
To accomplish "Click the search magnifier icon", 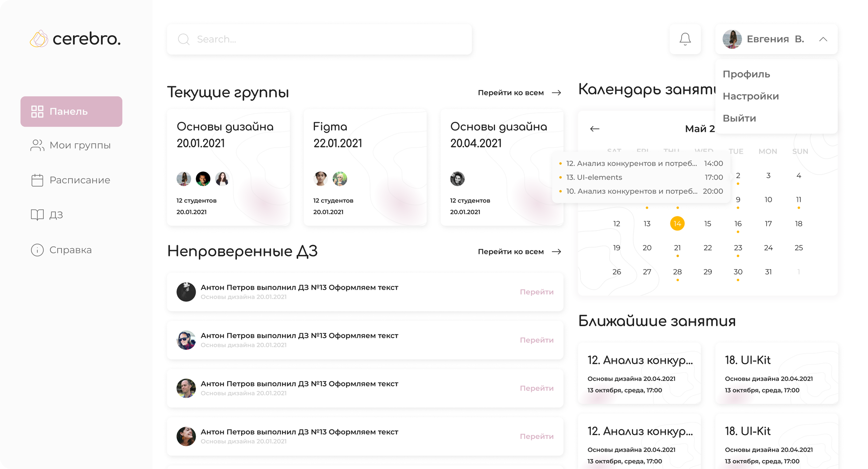I will click(184, 39).
